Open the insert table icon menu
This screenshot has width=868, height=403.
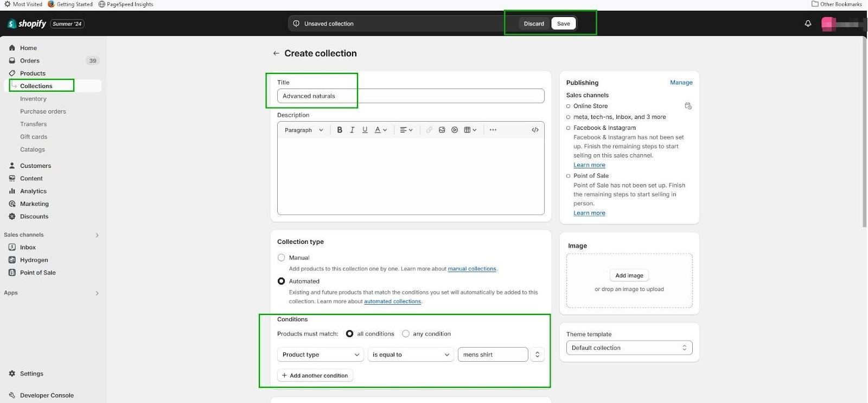470,130
